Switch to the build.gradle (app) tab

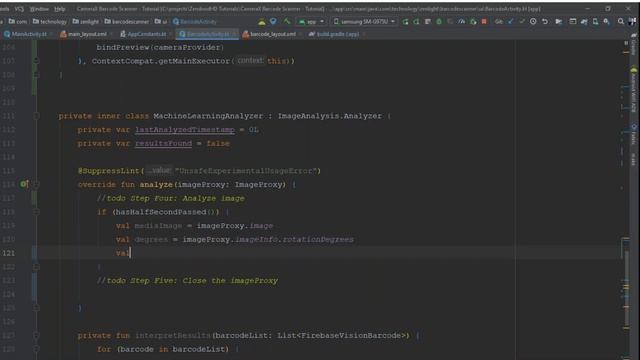coord(334,34)
